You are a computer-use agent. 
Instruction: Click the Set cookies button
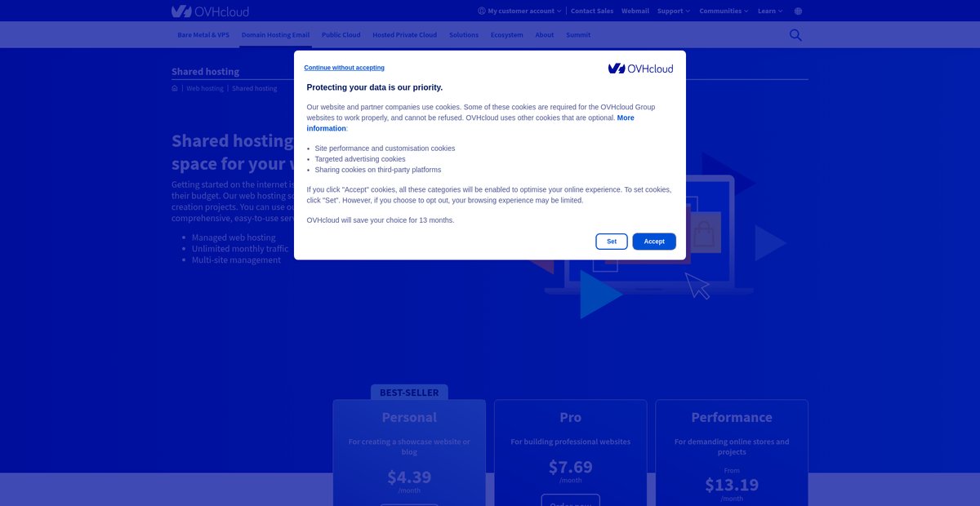point(612,242)
